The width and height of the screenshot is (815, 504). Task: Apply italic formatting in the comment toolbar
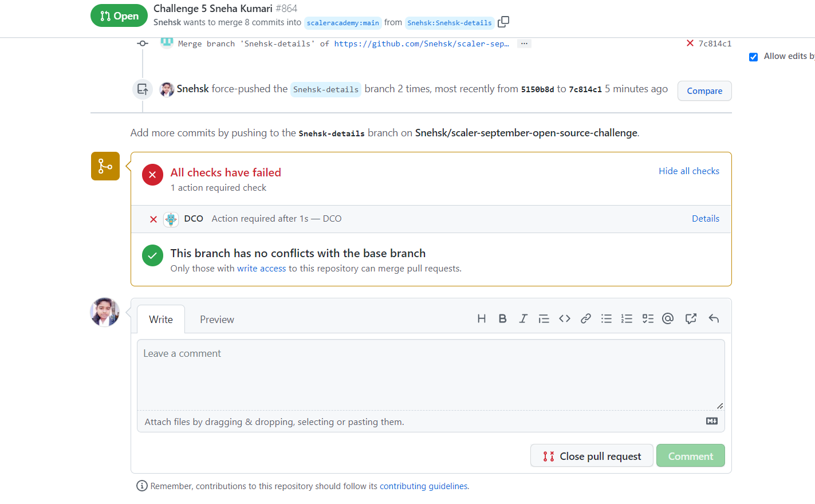(523, 318)
